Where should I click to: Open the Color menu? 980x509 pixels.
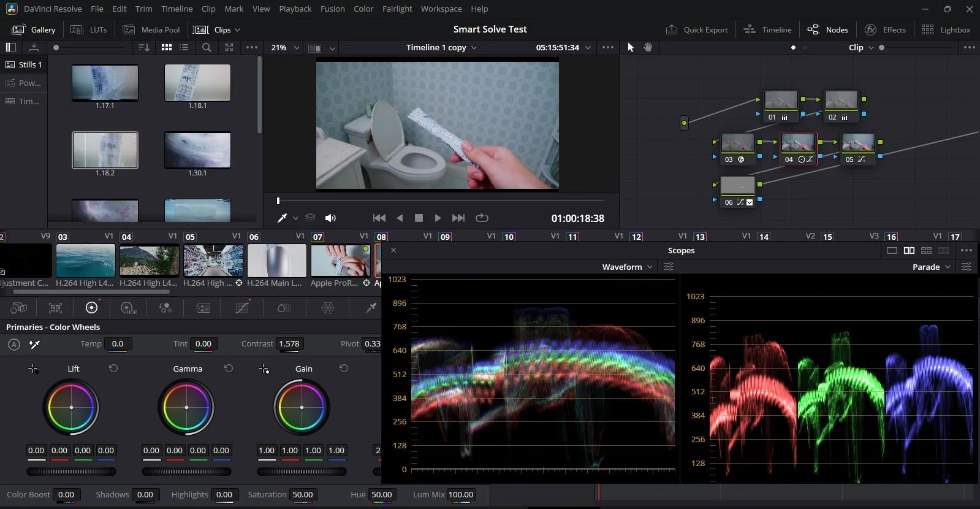pos(363,9)
